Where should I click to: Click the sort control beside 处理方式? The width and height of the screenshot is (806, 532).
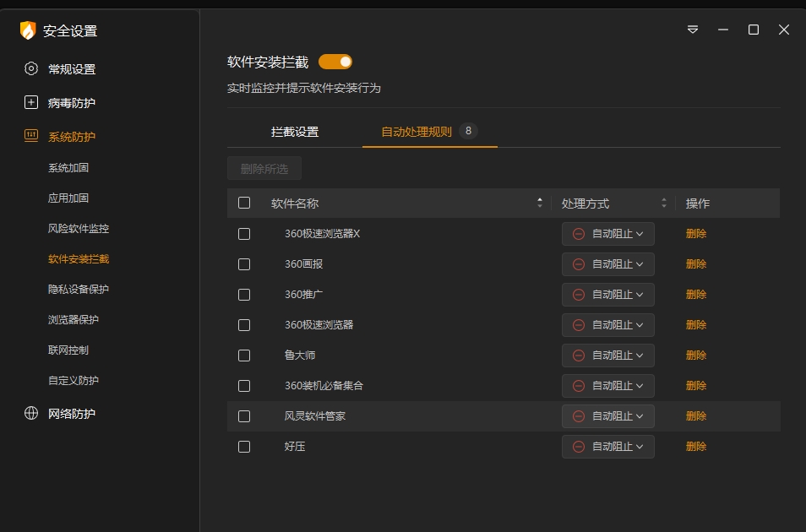pos(664,203)
